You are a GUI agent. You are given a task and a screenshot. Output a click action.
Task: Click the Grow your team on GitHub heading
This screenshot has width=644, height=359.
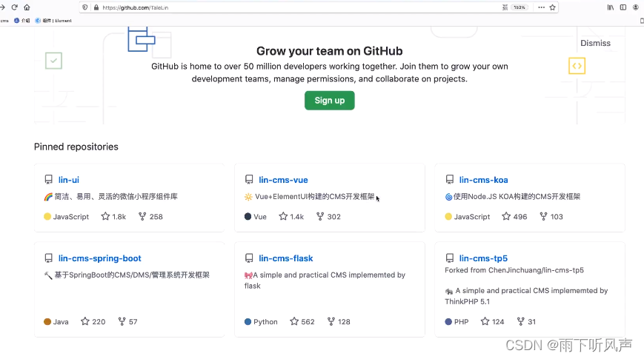pyautogui.click(x=329, y=51)
